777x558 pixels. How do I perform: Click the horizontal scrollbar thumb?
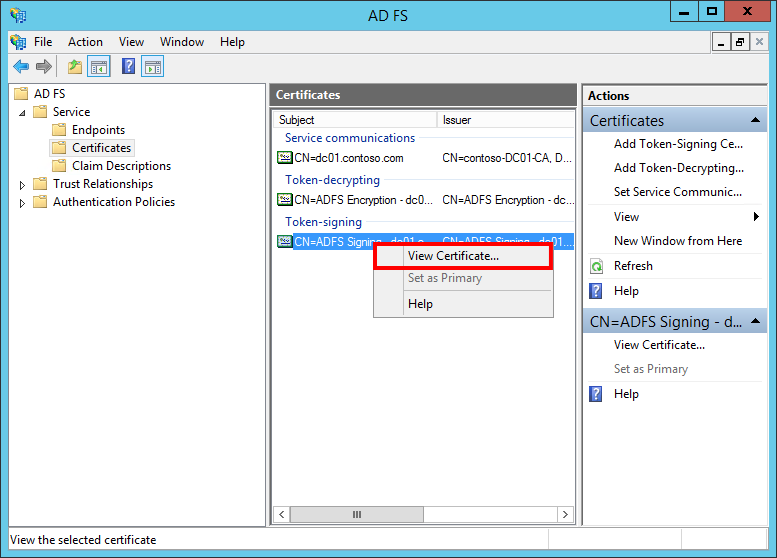coord(356,514)
